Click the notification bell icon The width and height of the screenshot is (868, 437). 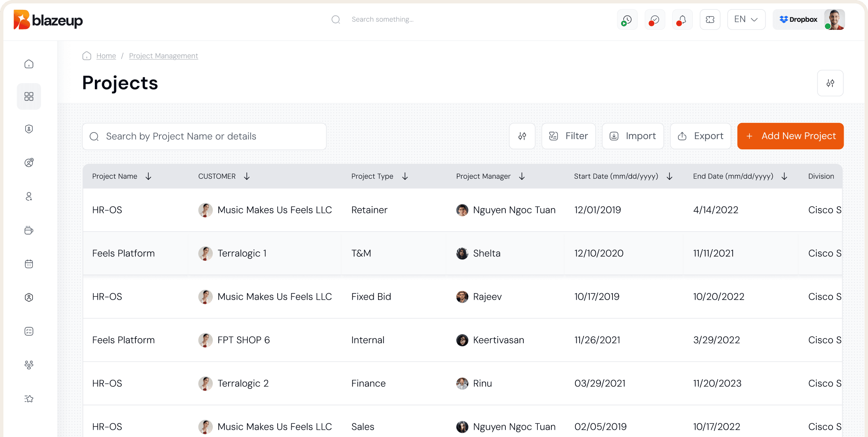click(682, 20)
